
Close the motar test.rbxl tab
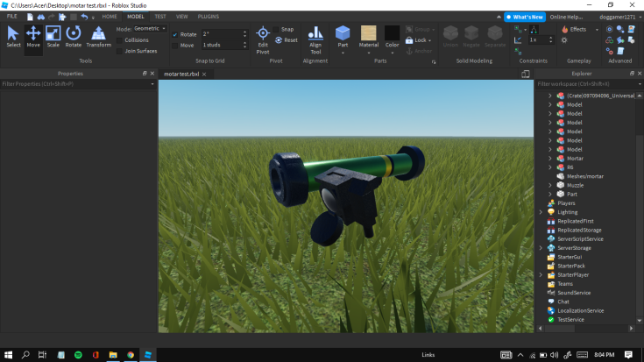[x=204, y=75]
